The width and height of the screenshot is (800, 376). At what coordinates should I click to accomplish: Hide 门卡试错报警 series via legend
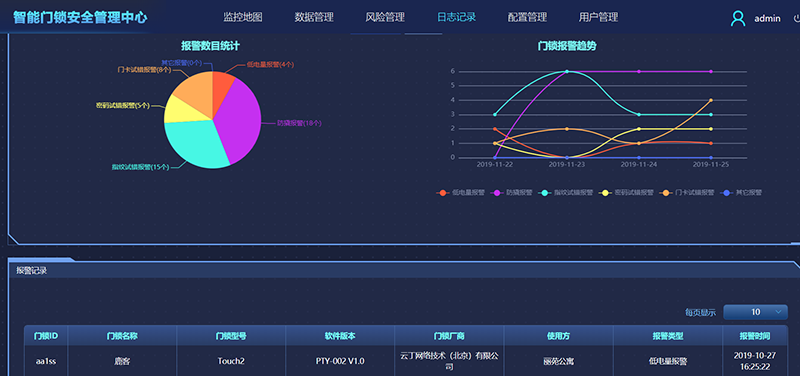click(687, 193)
